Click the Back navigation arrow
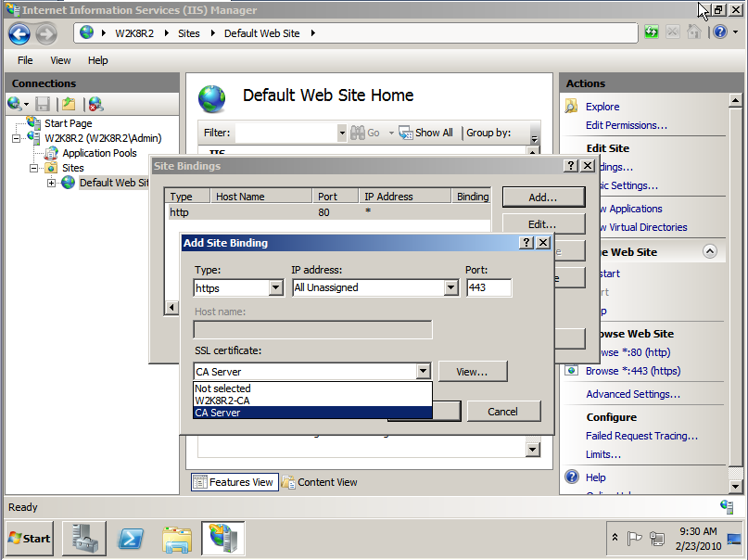Screen dimensions: 748x560 click(x=19, y=32)
